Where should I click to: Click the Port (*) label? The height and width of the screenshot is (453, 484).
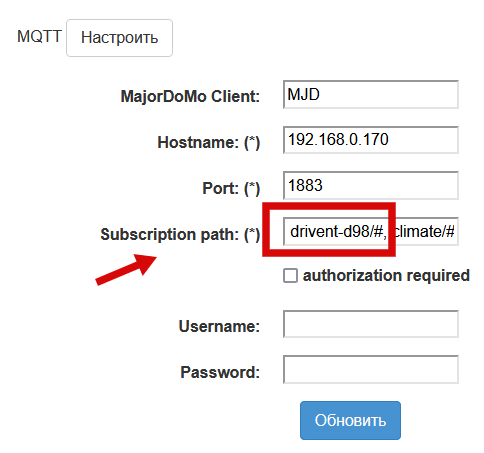231,188
